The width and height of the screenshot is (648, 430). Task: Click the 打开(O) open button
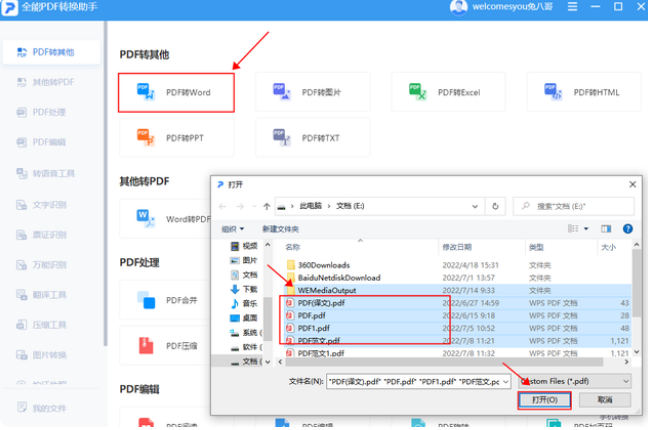544,401
